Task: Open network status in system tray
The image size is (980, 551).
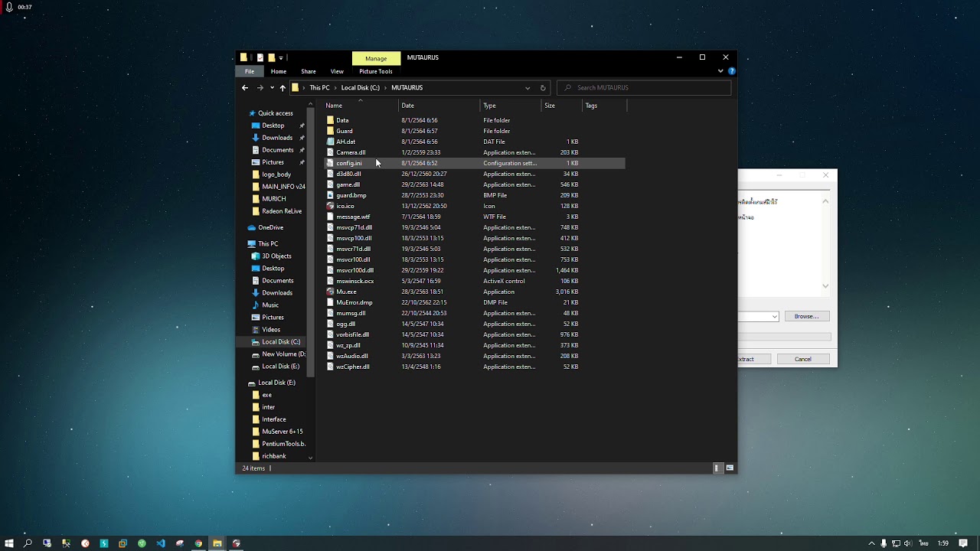Action: coord(896,543)
